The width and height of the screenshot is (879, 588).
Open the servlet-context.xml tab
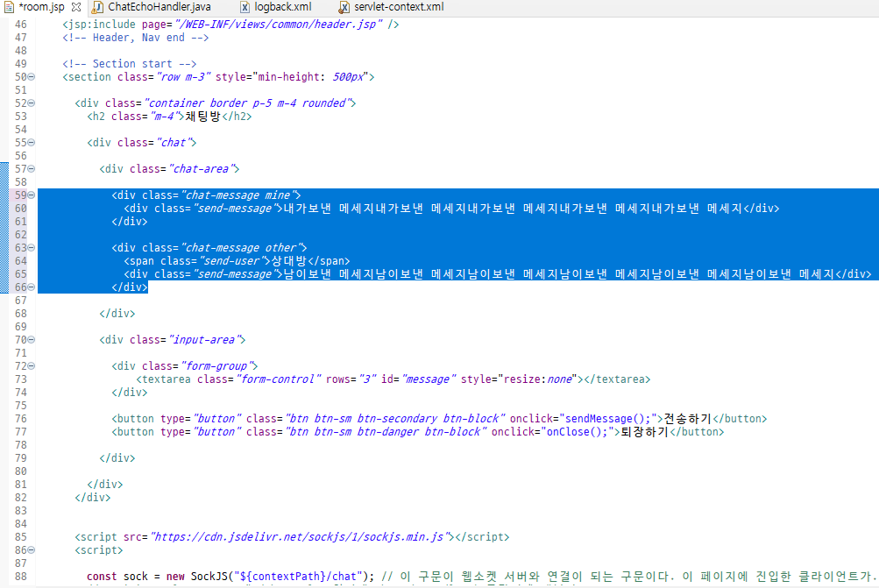[x=399, y=7]
